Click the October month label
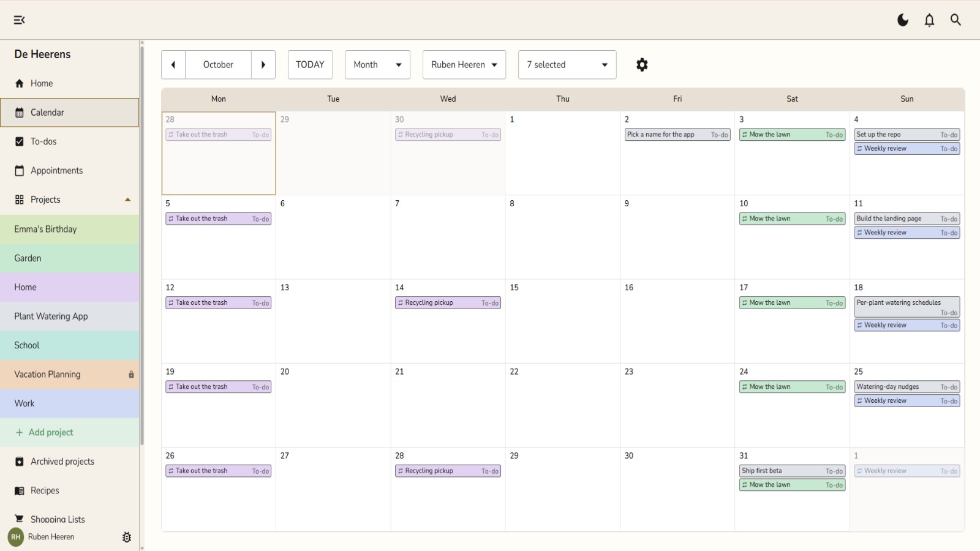The height and width of the screenshot is (551, 980). 218,65
